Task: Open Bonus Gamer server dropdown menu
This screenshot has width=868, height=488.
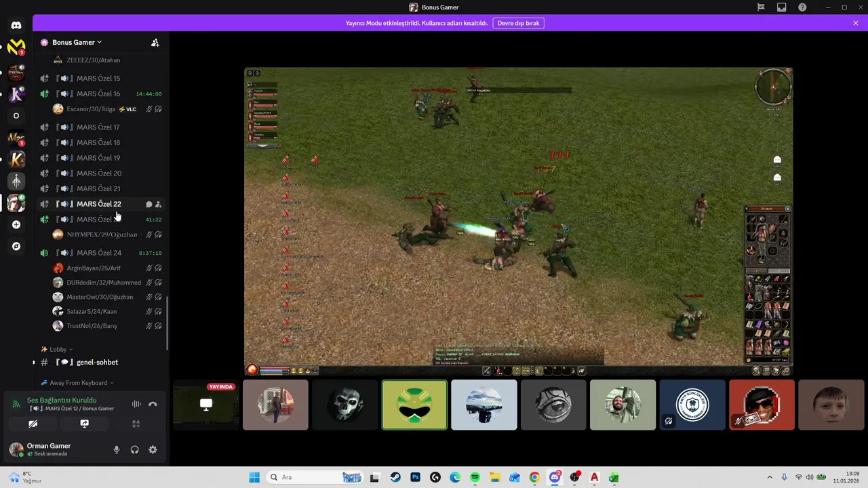Action: [x=77, y=42]
